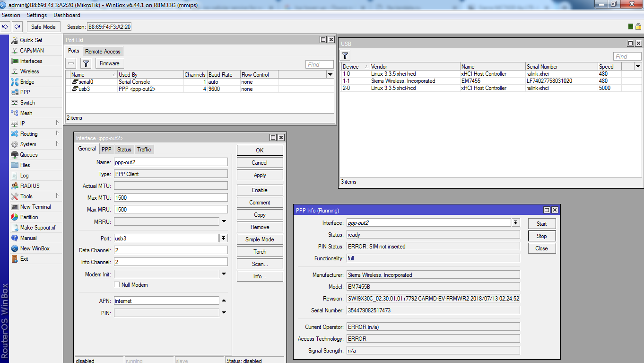Click the undo arrow icon in toolbar
The image size is (644, 363).
click(x=6, y=27)
